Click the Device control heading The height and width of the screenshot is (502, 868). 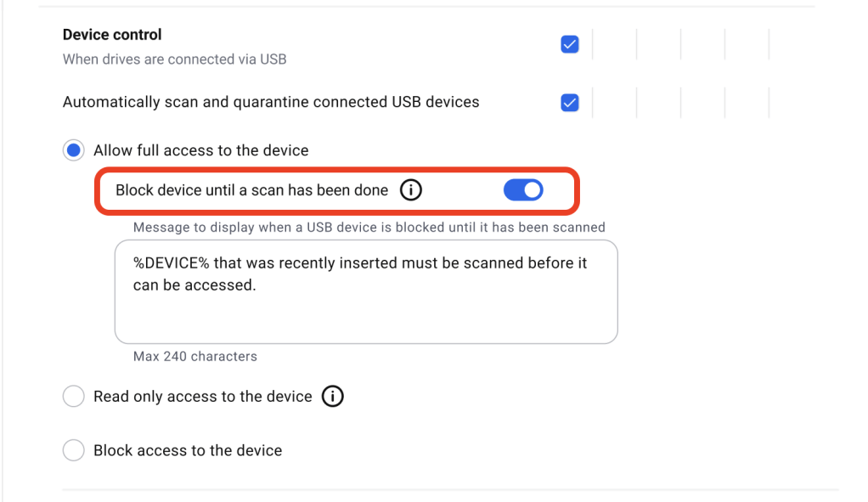click(112, 35)
